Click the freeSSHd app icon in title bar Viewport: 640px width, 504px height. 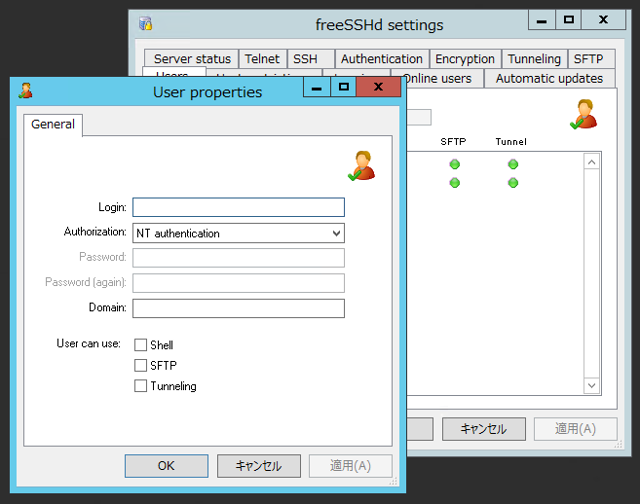[x=145, y=24]
